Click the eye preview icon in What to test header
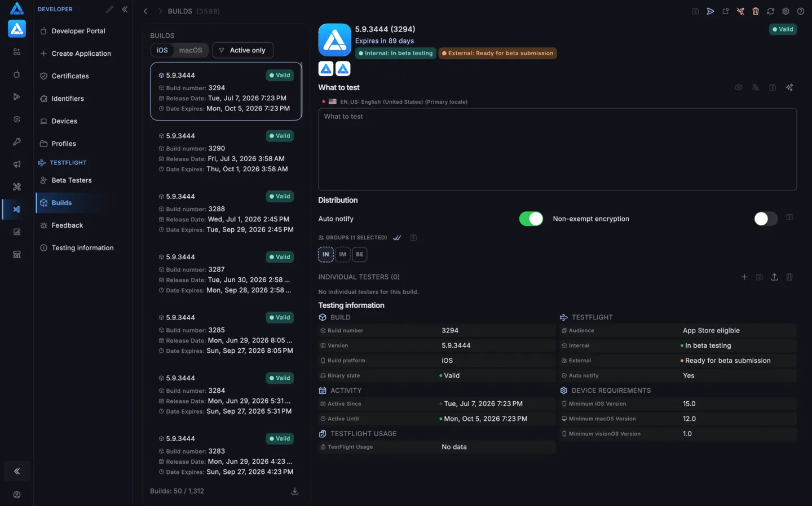The height and width of the screenshot is (506, 812). (739, 87)
